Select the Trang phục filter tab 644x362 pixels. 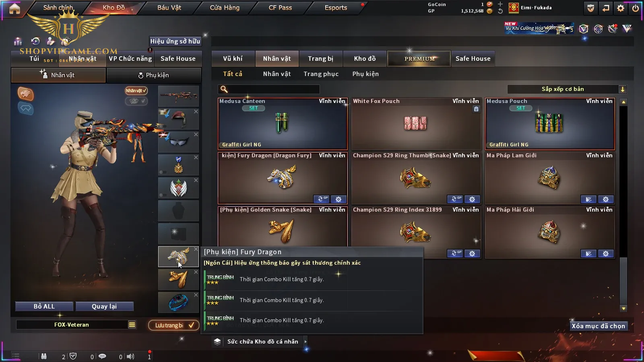pos(321,74)
